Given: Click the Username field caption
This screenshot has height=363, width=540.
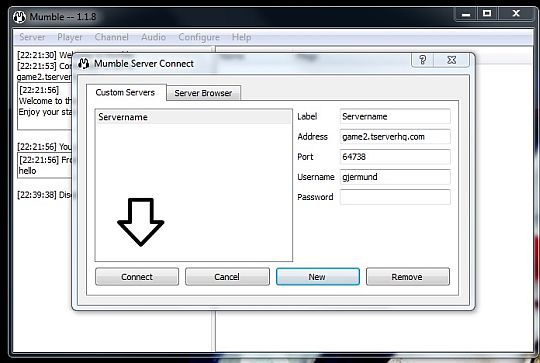Looking at the screenshot, I should 316,177.
